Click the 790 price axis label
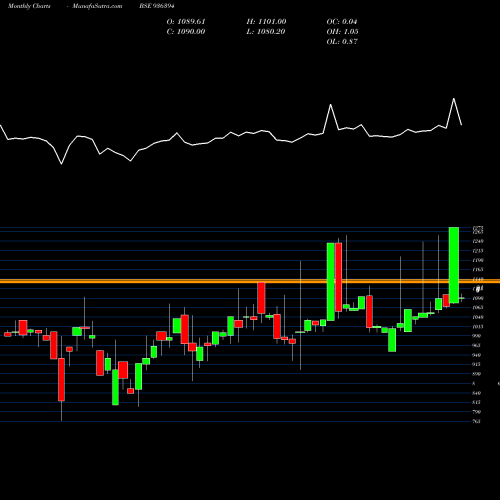 pos(477,412)
